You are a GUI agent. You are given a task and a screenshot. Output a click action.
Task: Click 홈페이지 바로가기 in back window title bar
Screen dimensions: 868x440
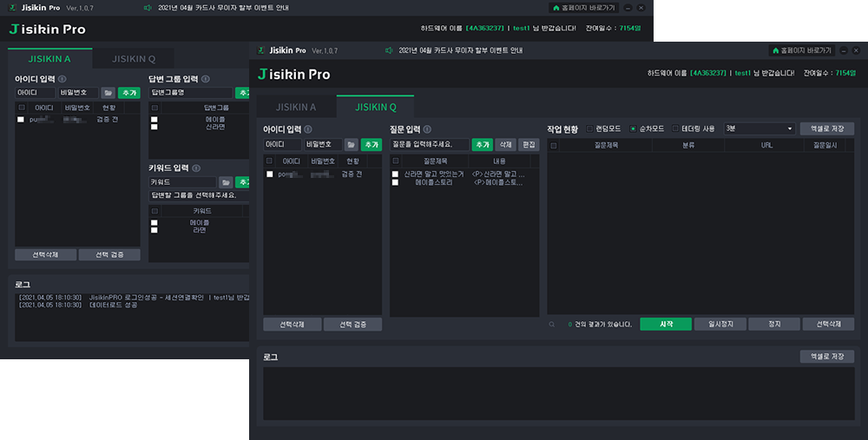[584, 8]
